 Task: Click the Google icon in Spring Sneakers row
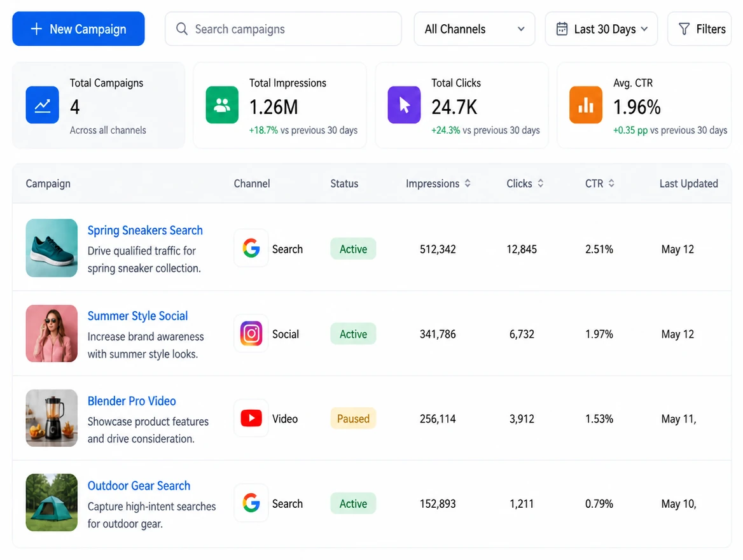click(x=251, y=248)
